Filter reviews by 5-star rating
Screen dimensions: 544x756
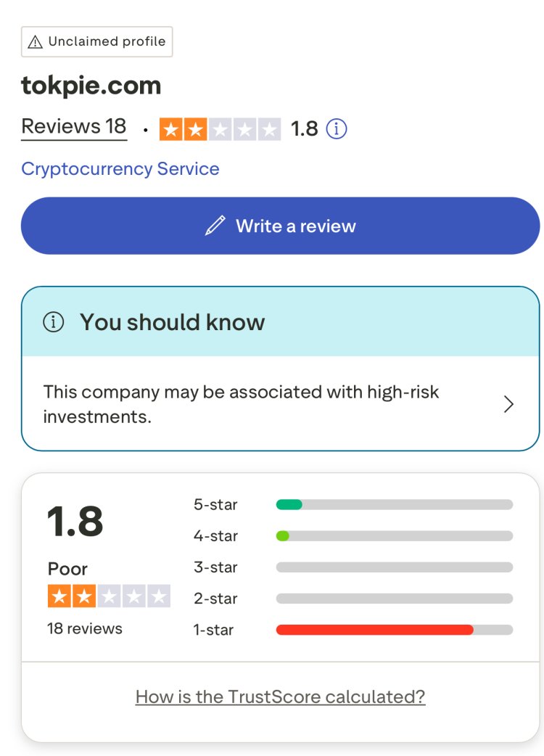[215, 504]
